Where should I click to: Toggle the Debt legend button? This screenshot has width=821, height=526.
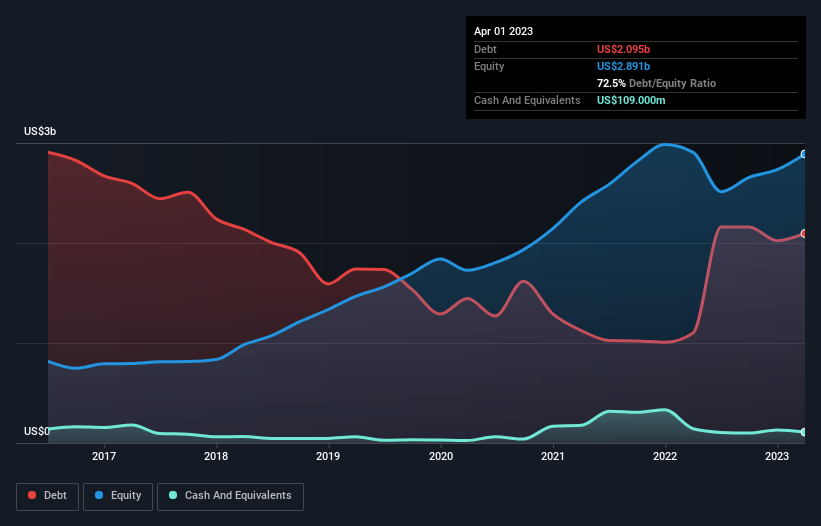tap(48, 496)
